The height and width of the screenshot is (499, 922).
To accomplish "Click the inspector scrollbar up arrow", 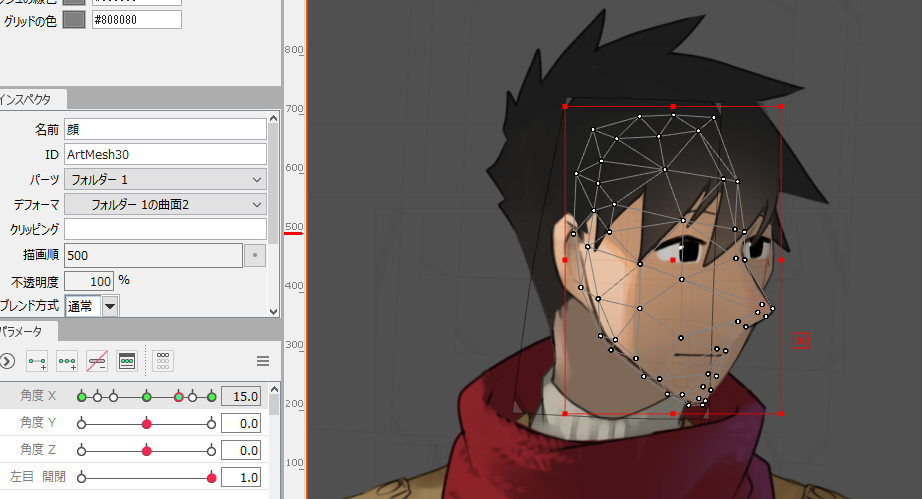I will (x=273, y=119).
